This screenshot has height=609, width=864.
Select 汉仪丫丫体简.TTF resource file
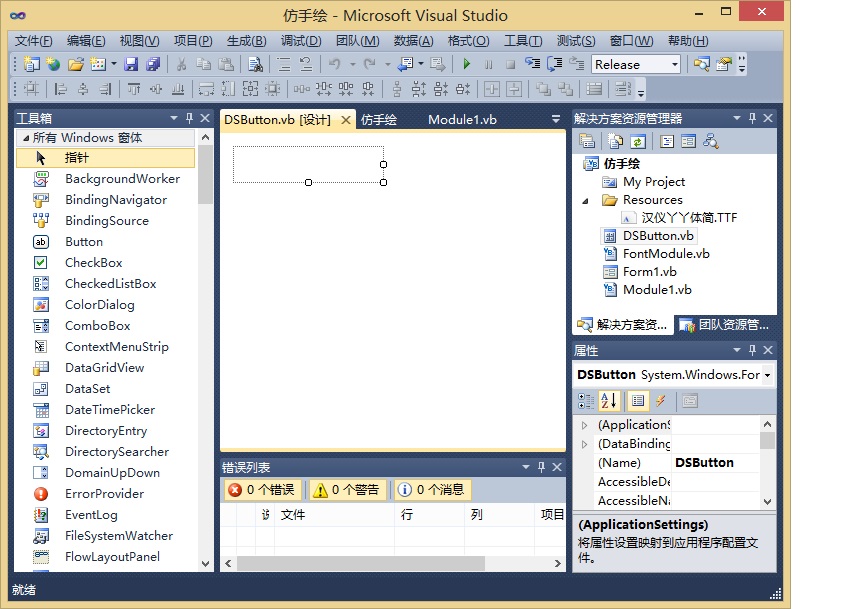click(x=689, y=218)
